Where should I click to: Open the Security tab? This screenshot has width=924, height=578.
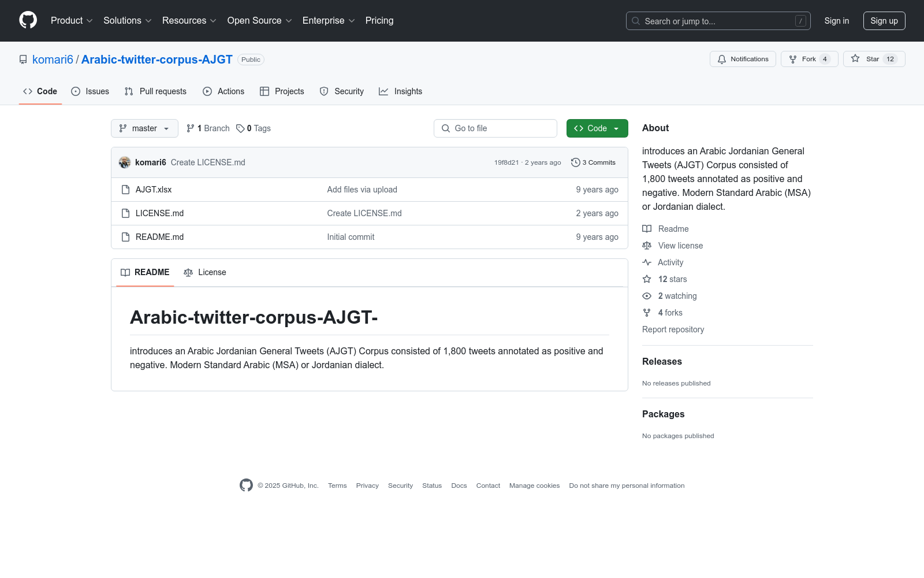pos(342,91)
